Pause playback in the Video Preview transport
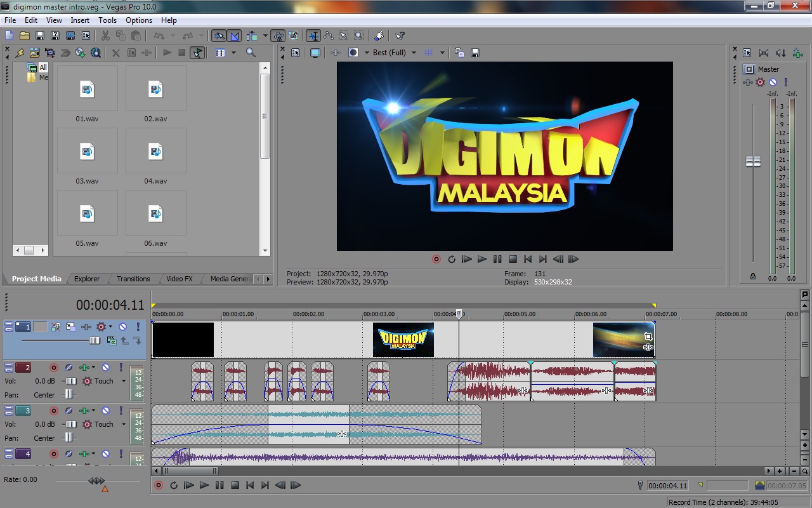The width and height of the screenshot is (812, 508). pyautogui.click(x=497, y=259)
